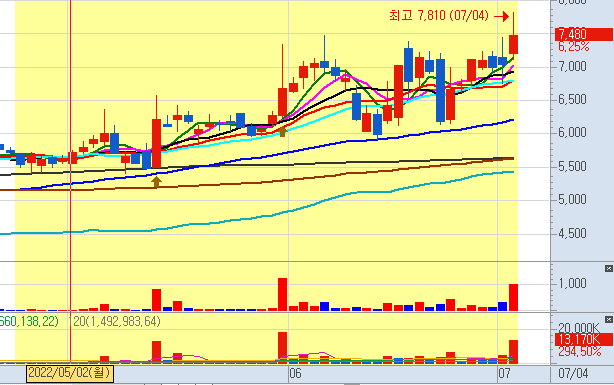This screenshot has height=385, width=614.
Task: Click the 1,000 volume axis label
Action: pyautogui.click(x=572, y=283)
